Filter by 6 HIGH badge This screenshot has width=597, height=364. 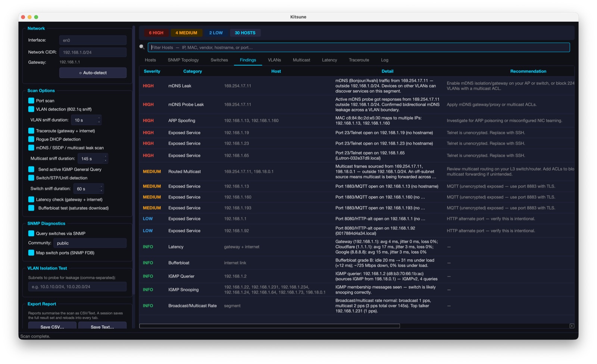click(x=156, y=33)
